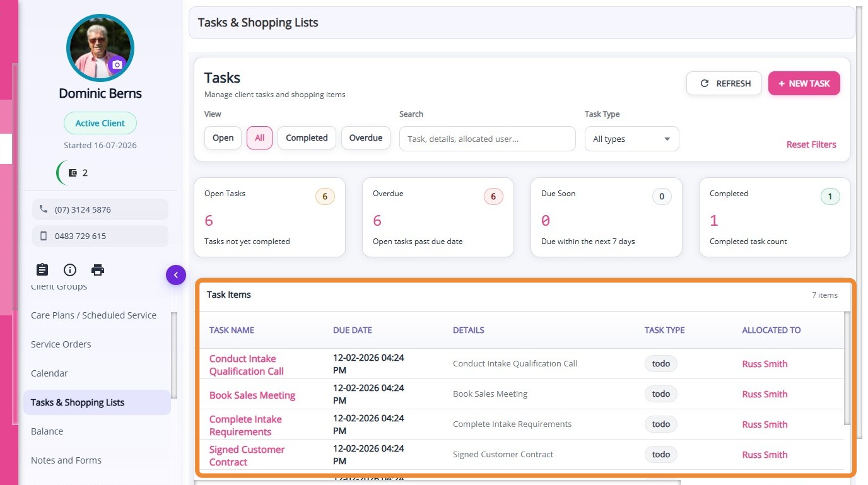Go to Calendar in the sidebar
The height and width of the screenshot is (485, 868).
[49, 373]
